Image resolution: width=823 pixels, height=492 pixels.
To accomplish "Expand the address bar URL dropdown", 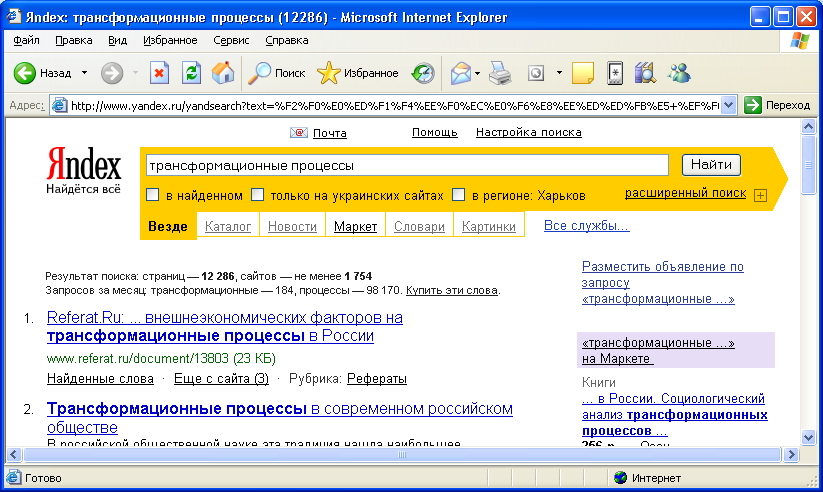I will tap(728, 106).
